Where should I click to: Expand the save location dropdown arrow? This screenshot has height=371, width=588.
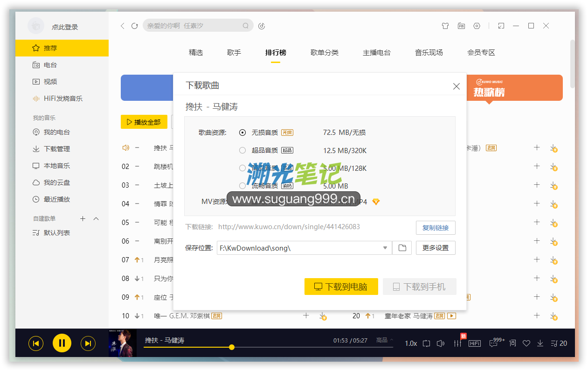(x=385, y=248)
